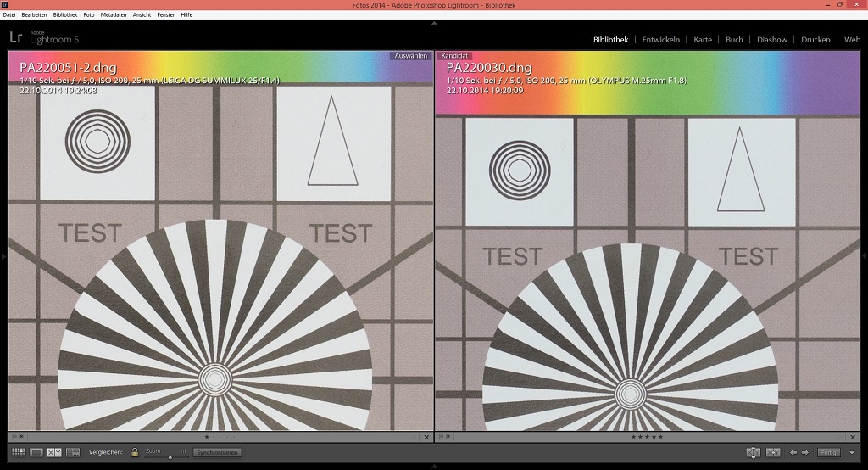Switch to grid view
Image resolution: width=868 pixels, height=470 pixels.
click(19, 453)
